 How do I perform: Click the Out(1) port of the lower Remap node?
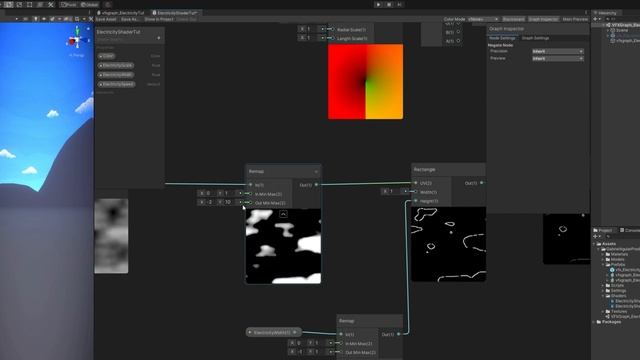point(398,334)
